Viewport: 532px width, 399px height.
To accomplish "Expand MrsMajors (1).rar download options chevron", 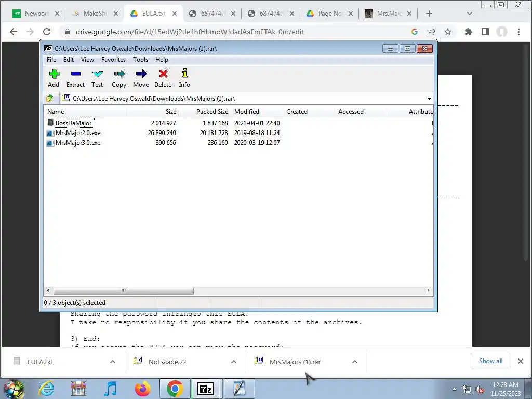I will coord(355,362).
